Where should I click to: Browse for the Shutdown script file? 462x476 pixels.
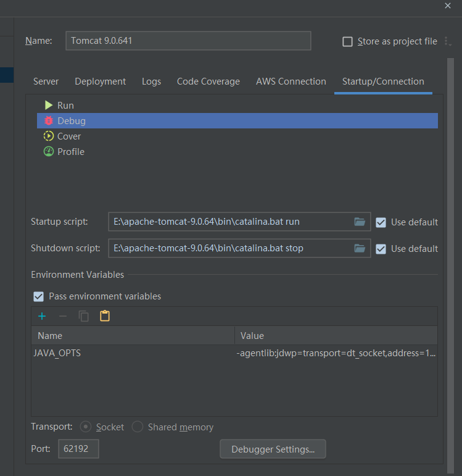coord(360,248)
